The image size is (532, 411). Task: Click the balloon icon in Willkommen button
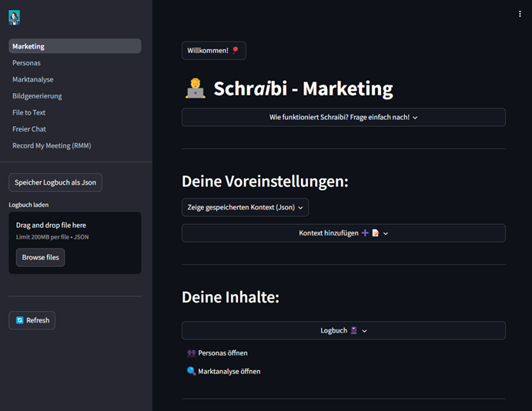(x=235, y=51)
